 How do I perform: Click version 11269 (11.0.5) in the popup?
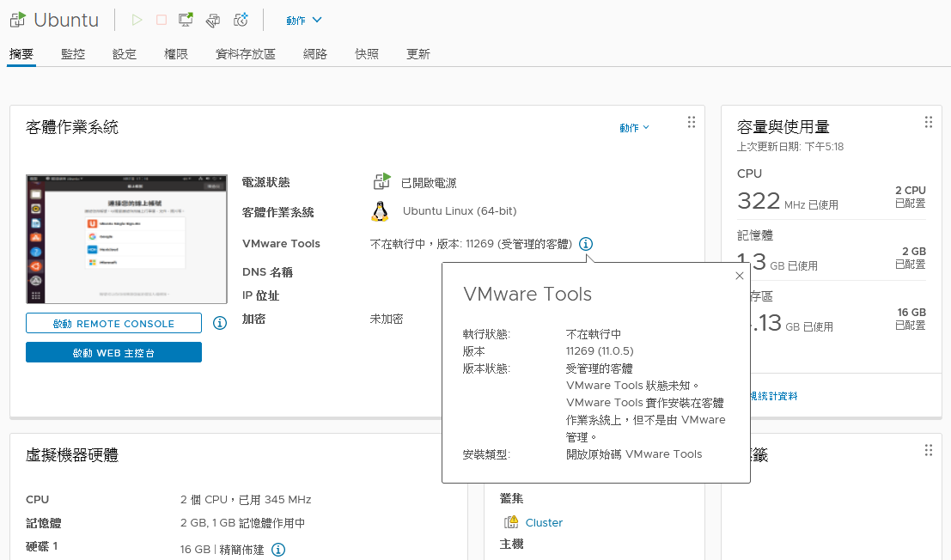point(600,351)
